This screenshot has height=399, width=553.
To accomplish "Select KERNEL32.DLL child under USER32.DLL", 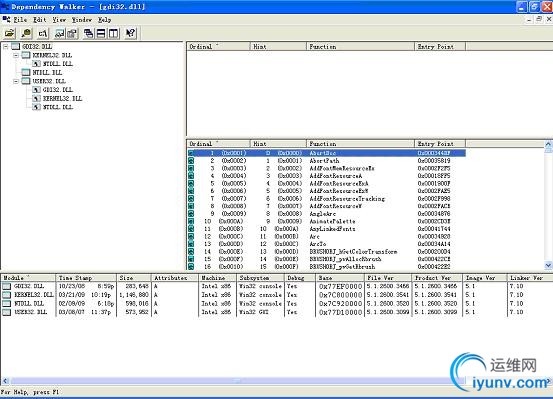I will [x=62, y=98].
